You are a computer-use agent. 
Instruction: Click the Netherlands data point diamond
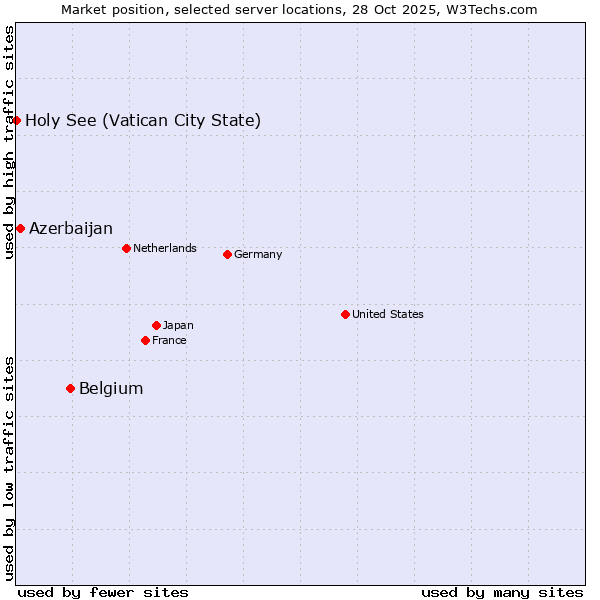[x=126, y=248]
